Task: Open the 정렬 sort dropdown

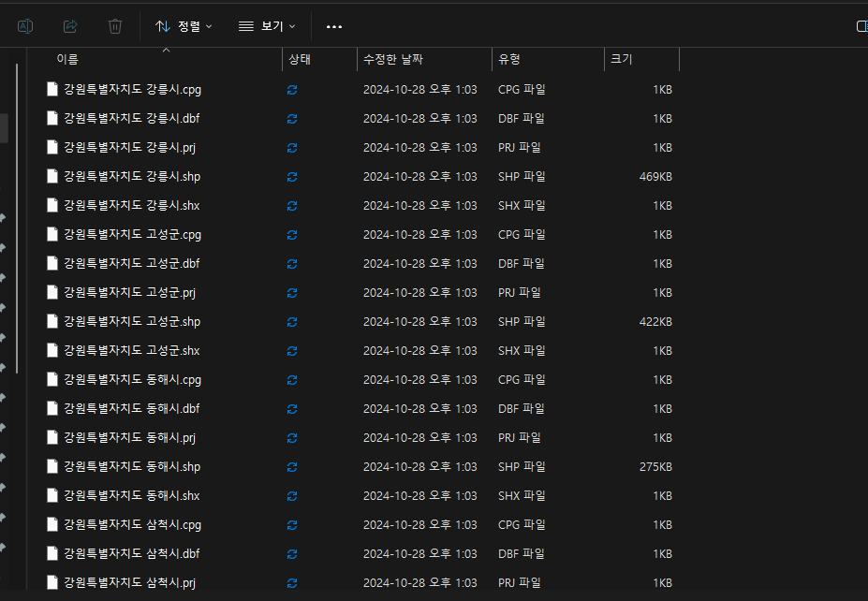Action: (x=184, y=26)
